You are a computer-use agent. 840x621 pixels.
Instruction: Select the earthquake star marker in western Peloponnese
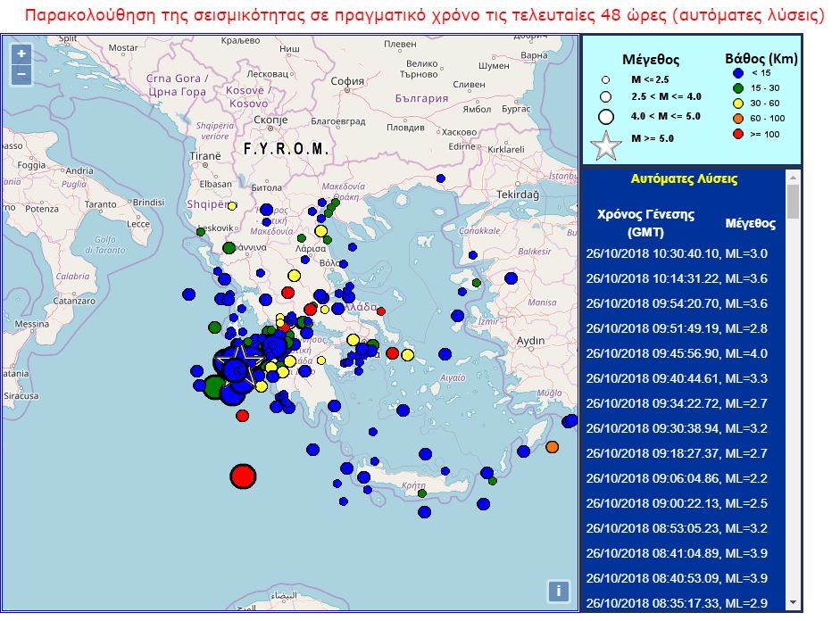pyautogui.click(x=237, y=360)
